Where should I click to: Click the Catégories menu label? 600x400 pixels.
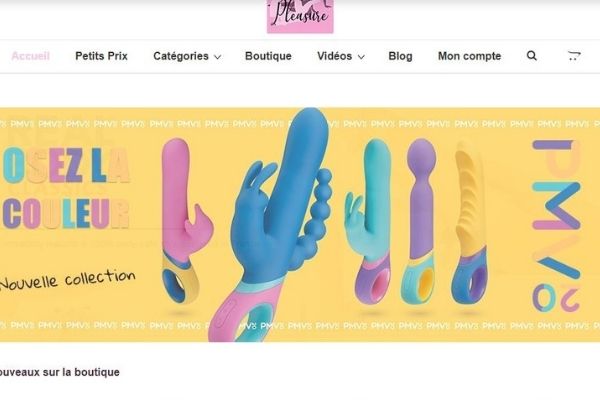[x=181, y=56]
